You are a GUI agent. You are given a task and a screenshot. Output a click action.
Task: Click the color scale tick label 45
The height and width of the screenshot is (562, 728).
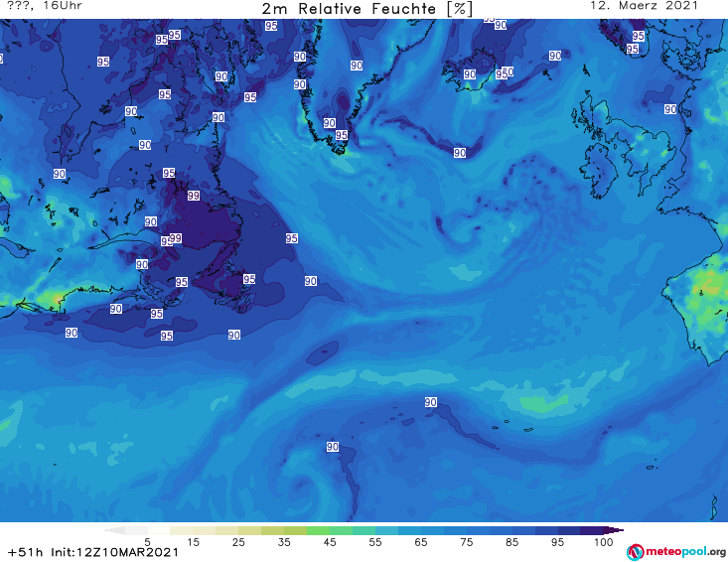330,542
